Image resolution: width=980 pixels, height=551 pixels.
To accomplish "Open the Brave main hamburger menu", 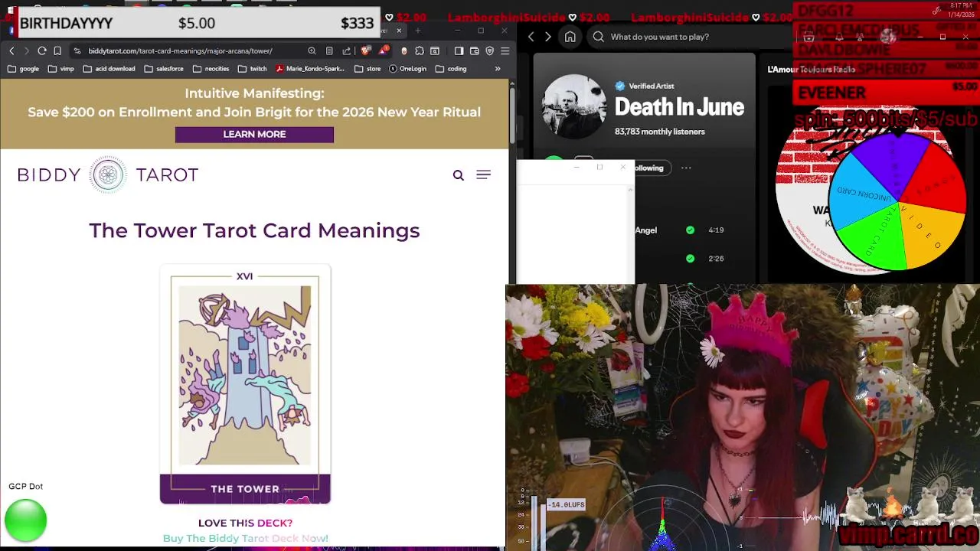I will [505, 51].
